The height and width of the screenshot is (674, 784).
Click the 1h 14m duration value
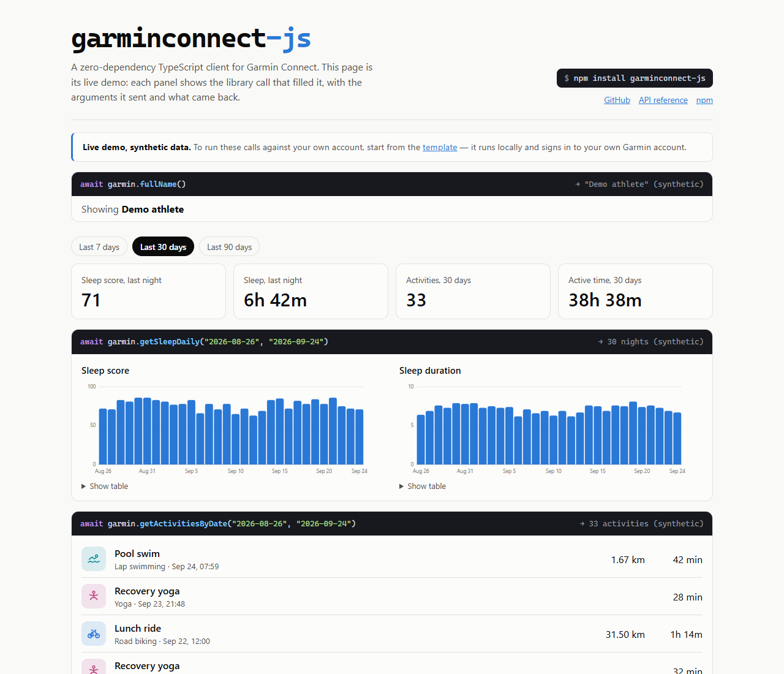click(x=686, y=634)
